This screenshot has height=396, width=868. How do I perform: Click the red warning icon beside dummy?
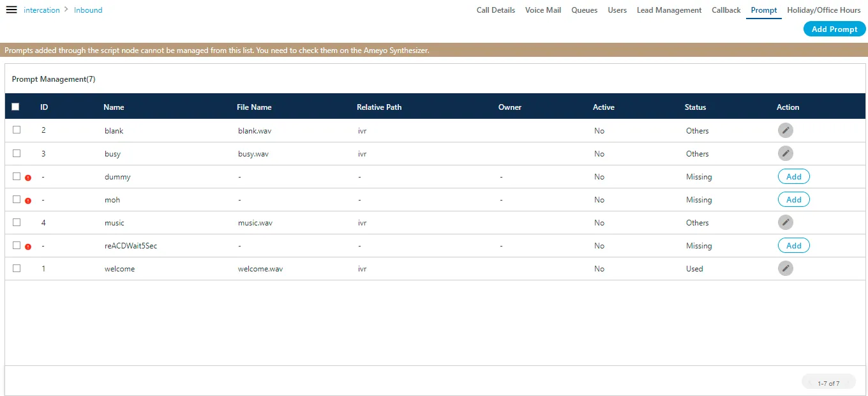coord(28,178)
